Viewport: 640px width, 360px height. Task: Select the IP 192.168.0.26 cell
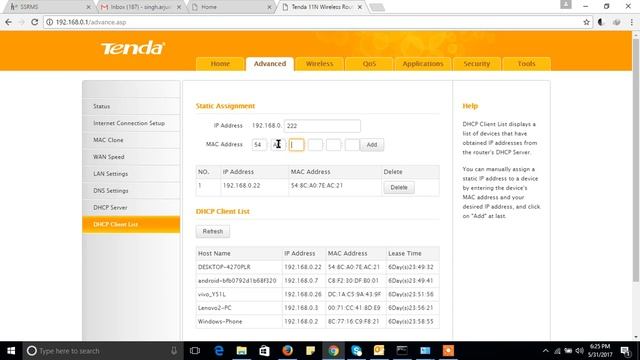pos(303,294)
